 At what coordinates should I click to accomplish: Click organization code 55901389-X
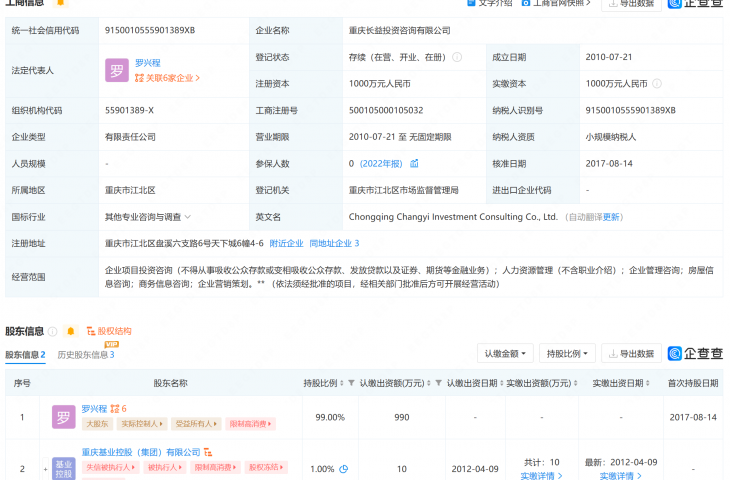tap(129, 110)
